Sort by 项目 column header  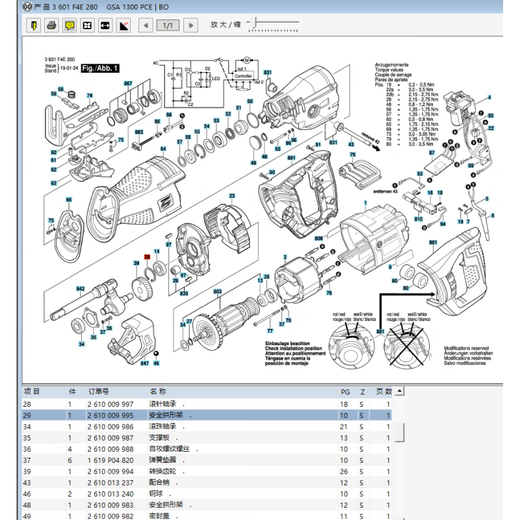32,391
